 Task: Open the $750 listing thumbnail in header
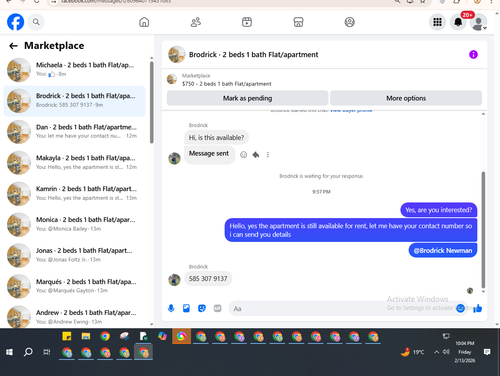pyautogui.click(x=172, y=79)
